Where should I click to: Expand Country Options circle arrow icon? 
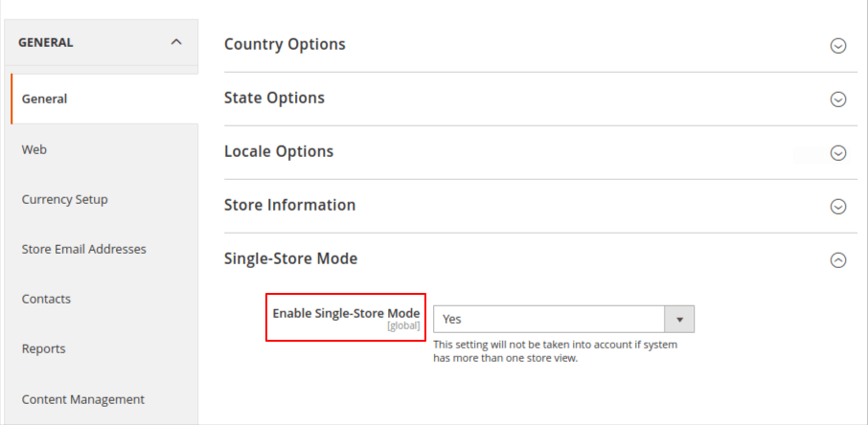(838, 45)
